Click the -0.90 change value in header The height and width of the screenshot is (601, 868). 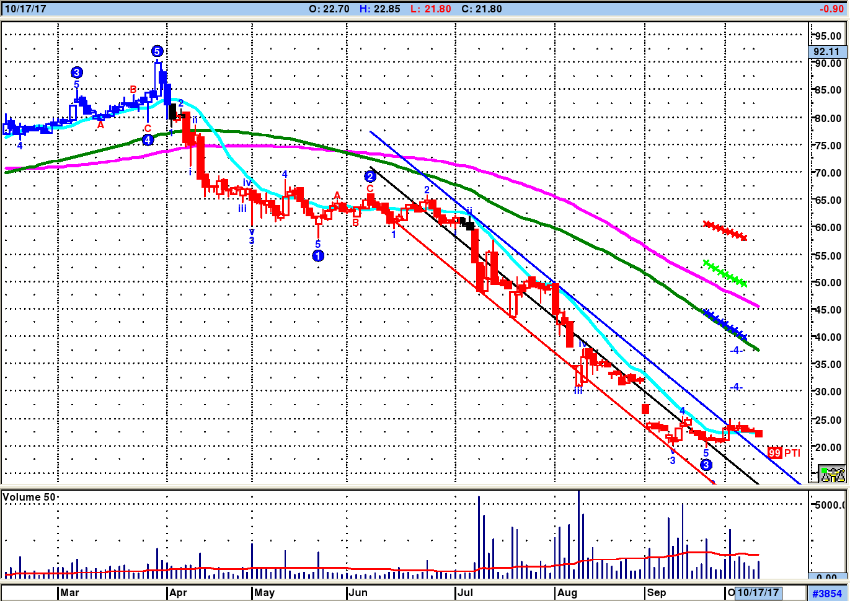tap(831, 9)
